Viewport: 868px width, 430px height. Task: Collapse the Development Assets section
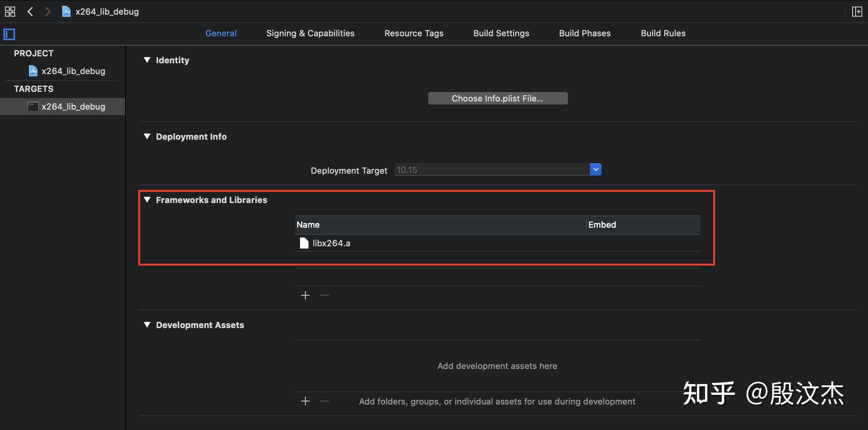pos(147,325)
